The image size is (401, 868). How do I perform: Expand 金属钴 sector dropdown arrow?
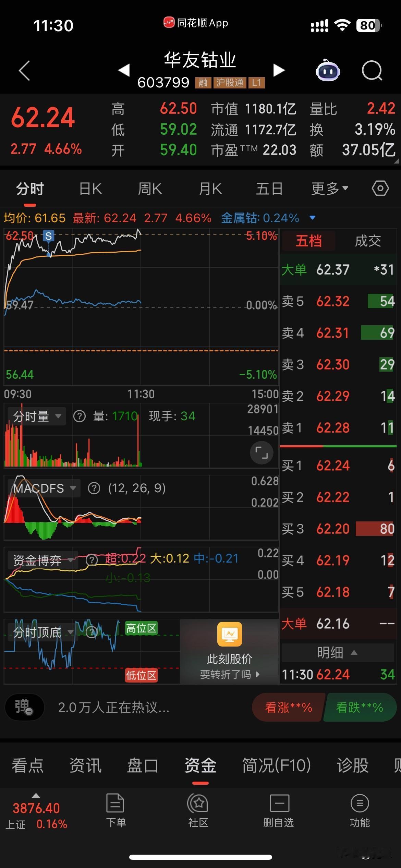(312, 218)
